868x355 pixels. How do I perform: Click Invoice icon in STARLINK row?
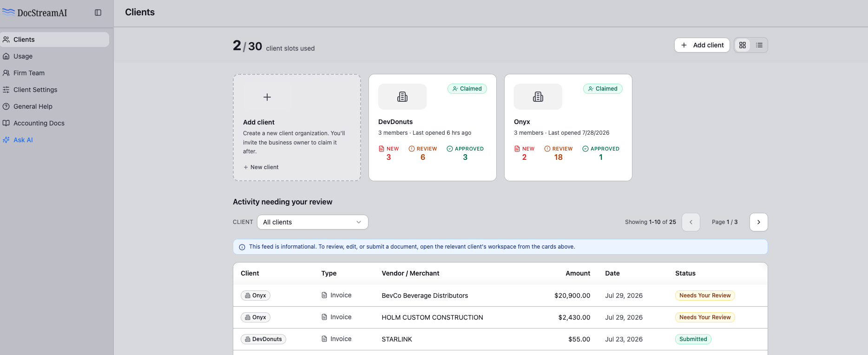click(x=324, y=339)
